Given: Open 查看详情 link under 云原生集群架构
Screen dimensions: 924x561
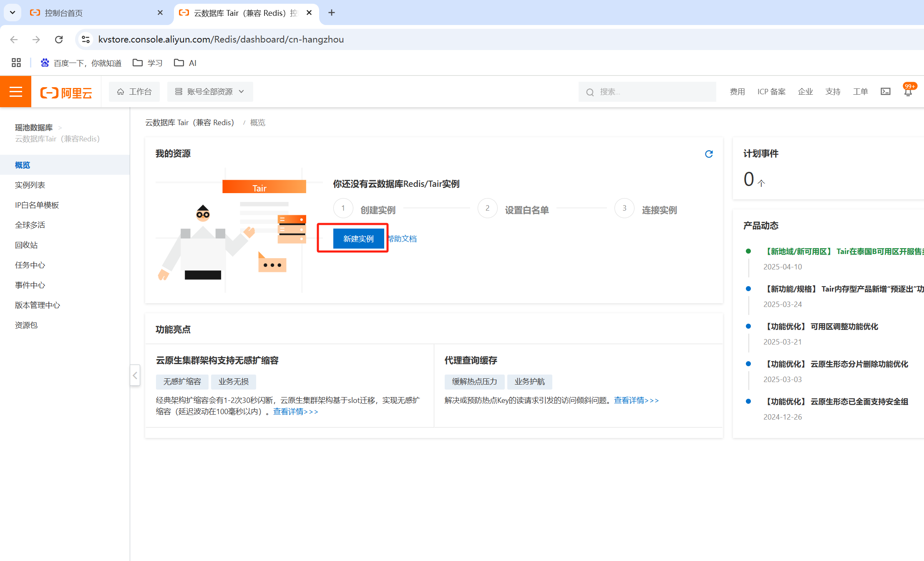Looking at the screenshot, I should [296, 412].
